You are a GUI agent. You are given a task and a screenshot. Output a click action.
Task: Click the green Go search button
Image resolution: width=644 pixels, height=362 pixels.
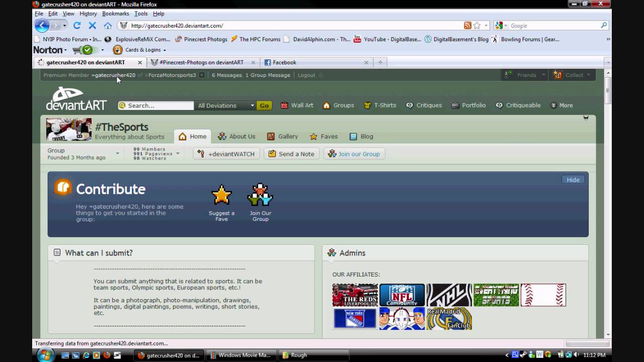pos(264,106)
